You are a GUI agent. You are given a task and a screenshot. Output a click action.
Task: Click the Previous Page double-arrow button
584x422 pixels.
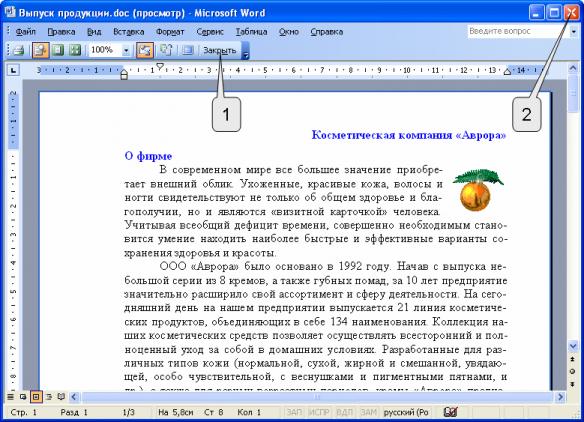pyautogui.click(x=573, y=359)
